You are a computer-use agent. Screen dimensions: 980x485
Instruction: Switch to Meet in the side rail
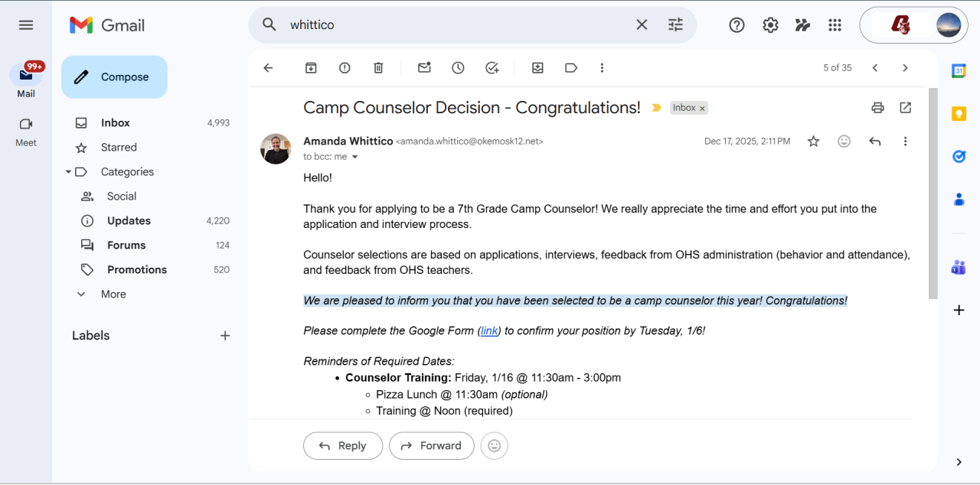26,132
